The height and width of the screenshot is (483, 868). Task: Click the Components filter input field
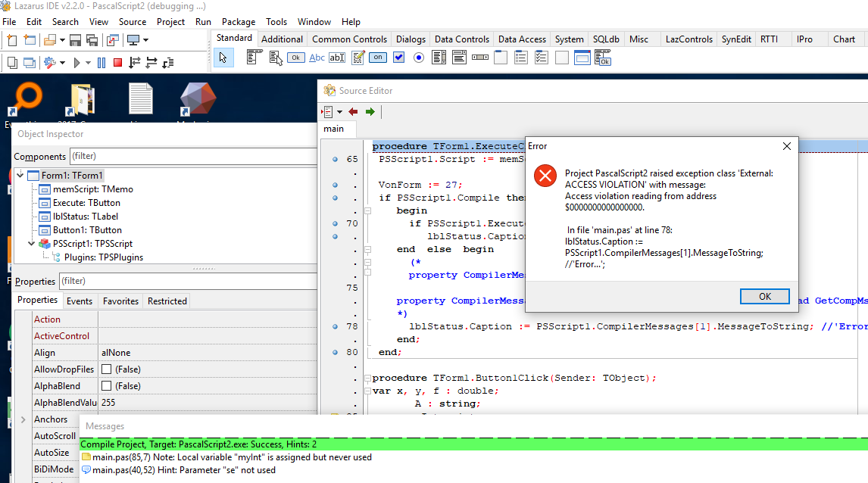tap(193, 156)
